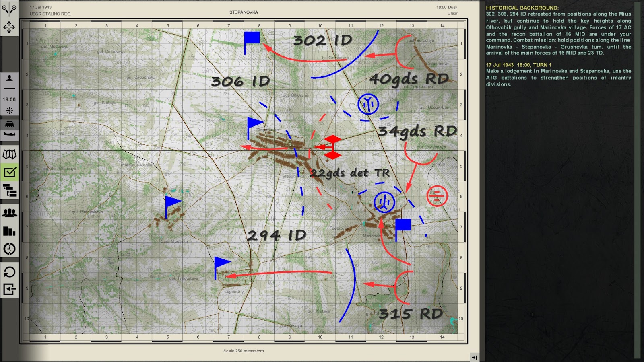Open the troops group roster panel
This screenshot has width=644, height=362.
(x=10, y=213)
